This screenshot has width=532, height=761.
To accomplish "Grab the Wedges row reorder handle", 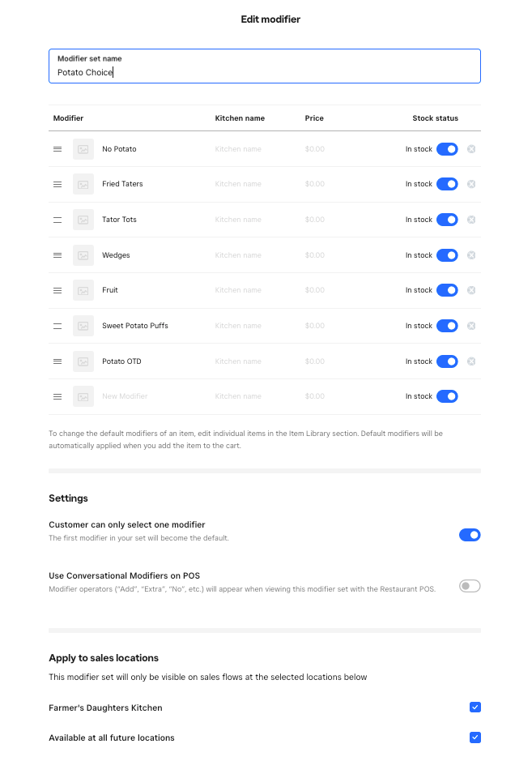I will tap(57, 255).
